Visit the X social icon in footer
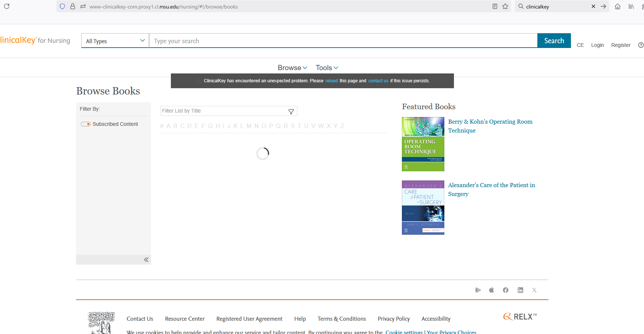644x334 pixels. 534,290
